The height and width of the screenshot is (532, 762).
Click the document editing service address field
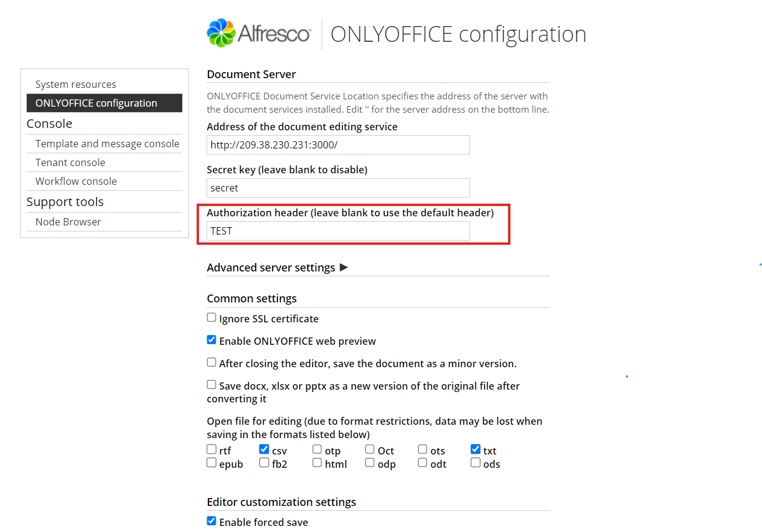338,145
